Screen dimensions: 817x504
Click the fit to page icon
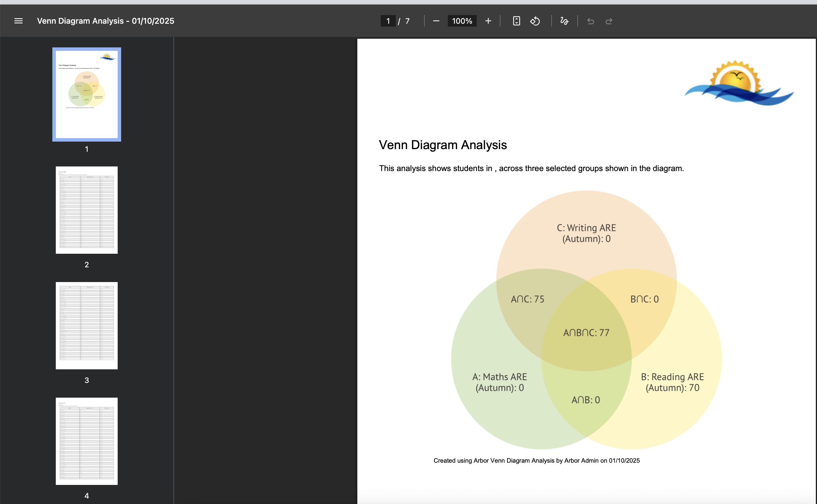(516, 21)
